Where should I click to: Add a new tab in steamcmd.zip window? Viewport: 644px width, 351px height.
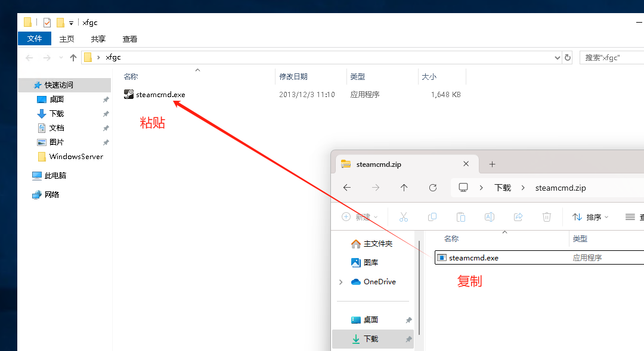(x=492, y=164)
